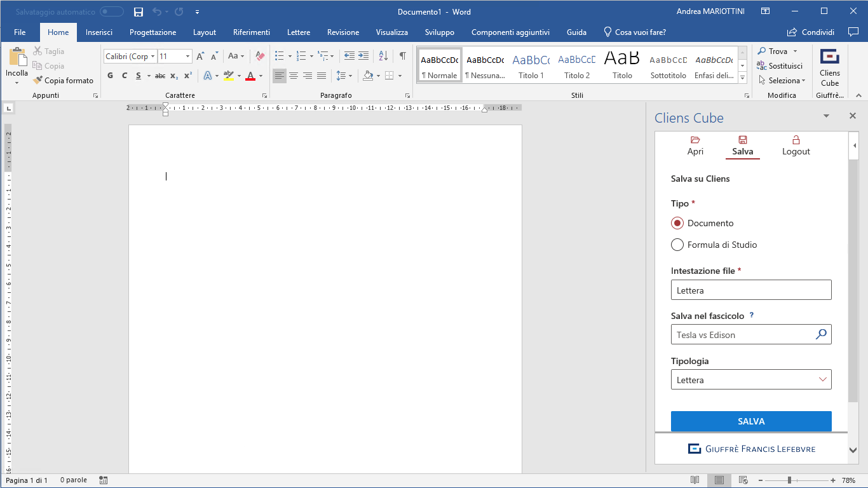
Task: Click the clear all formatting icon
Action: (x=259, y=56)
